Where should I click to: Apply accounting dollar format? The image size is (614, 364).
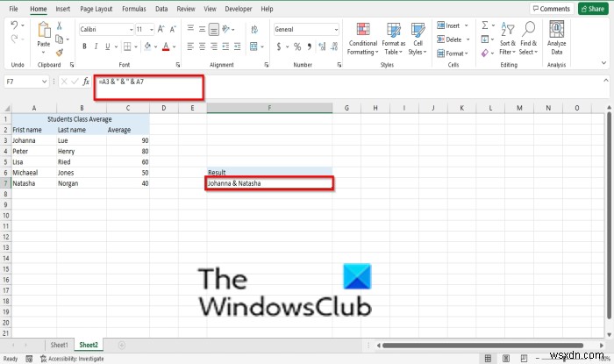pos(279,47)
